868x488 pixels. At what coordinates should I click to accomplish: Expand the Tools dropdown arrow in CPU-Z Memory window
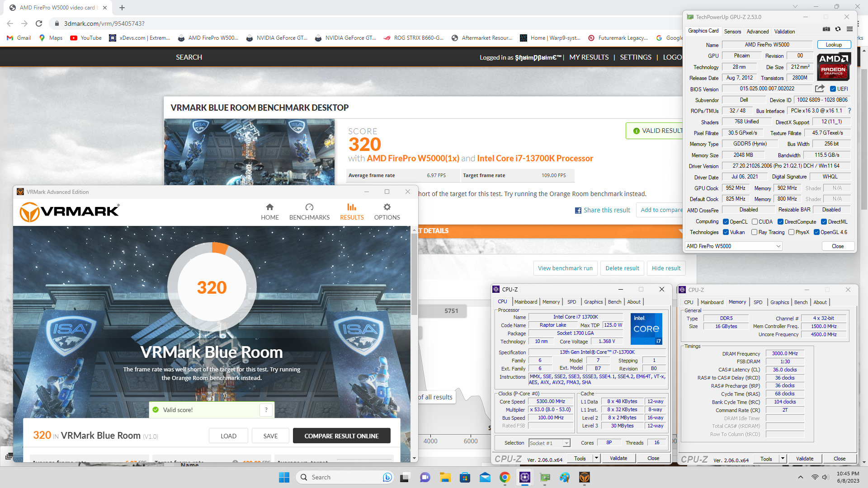click(x=783, y=459)
